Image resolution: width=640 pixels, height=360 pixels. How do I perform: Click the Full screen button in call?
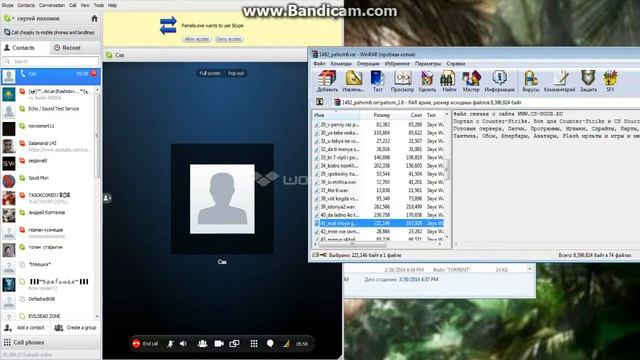point(210,73)
